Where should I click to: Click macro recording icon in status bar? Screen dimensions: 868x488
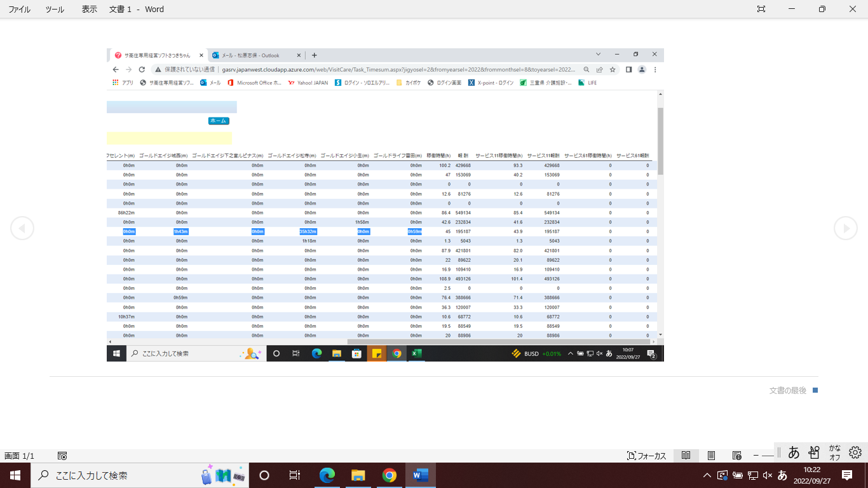(x=62, y=456)
